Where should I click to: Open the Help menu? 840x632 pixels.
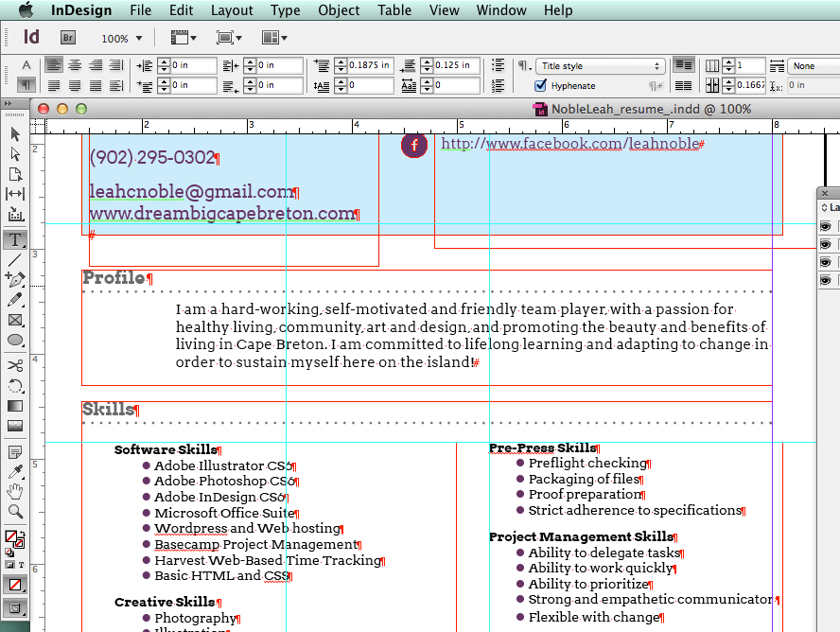pyautogui.click(x=558, y=10)
